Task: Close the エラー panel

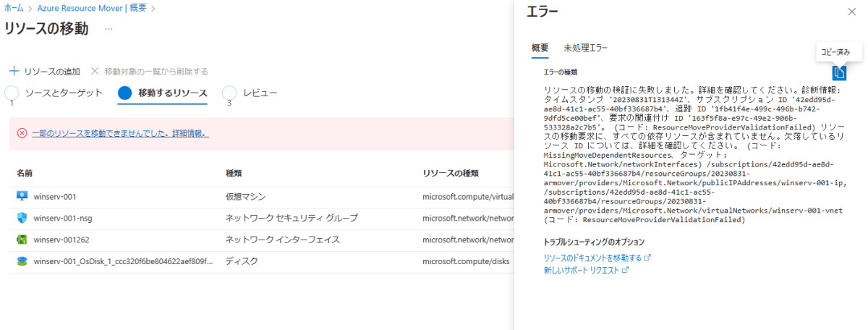Action: (x=851, y=12)
